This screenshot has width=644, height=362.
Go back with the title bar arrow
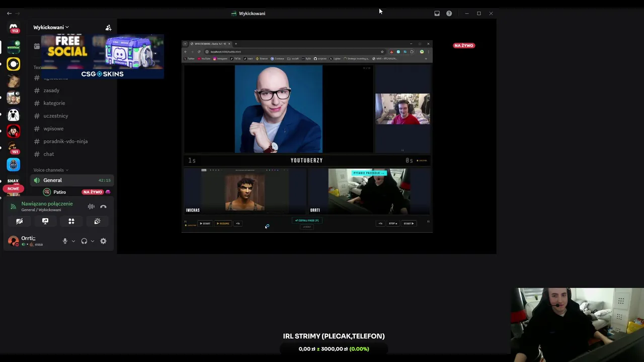click(x=9, y=14)
